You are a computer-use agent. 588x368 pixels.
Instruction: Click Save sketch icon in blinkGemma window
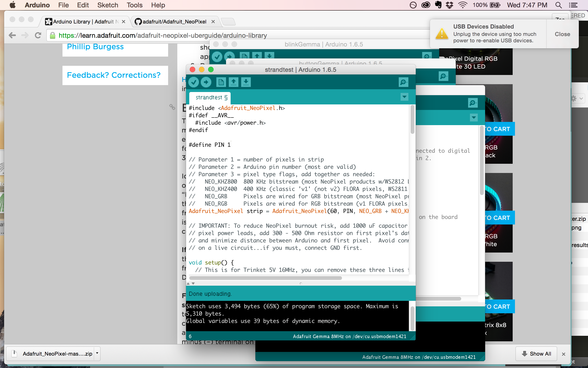(269, 56)
